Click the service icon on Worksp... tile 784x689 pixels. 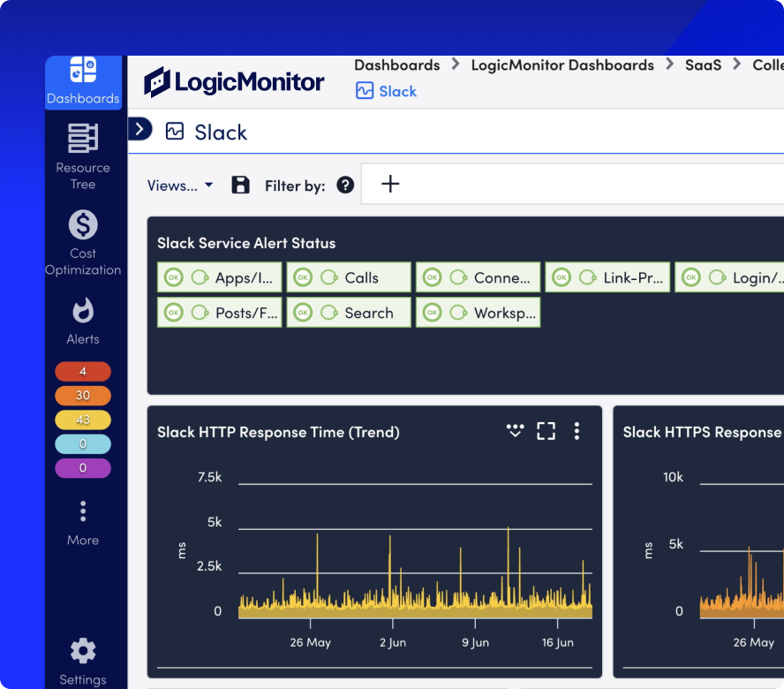[x=458, y=313]
